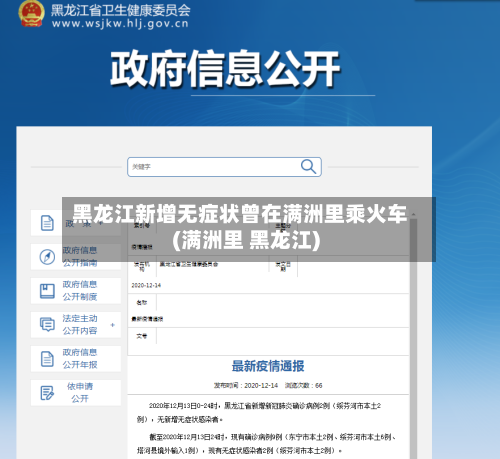Viewport: 500px width, 459px height.
Task: Click the 政府信息公开 banner heading
Action: click(225, 69)
